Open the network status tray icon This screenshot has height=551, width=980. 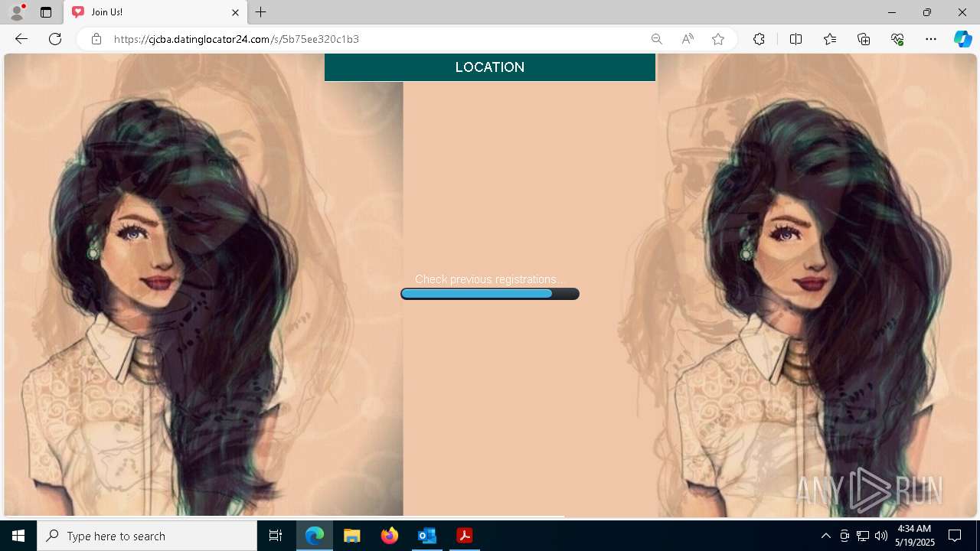pos(863,536)
